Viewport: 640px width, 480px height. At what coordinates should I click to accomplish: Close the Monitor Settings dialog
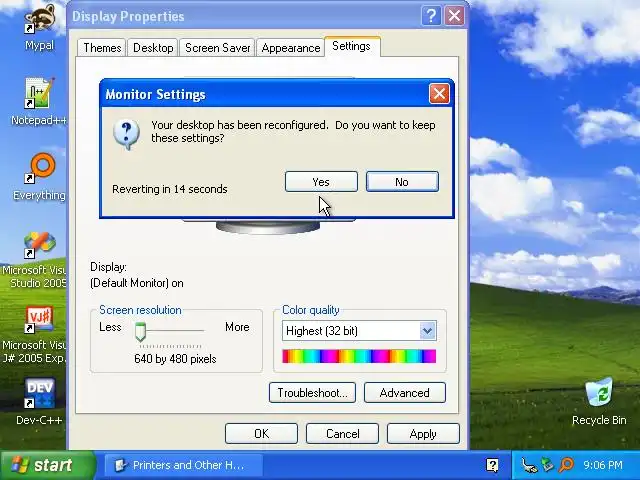[439, 94]
